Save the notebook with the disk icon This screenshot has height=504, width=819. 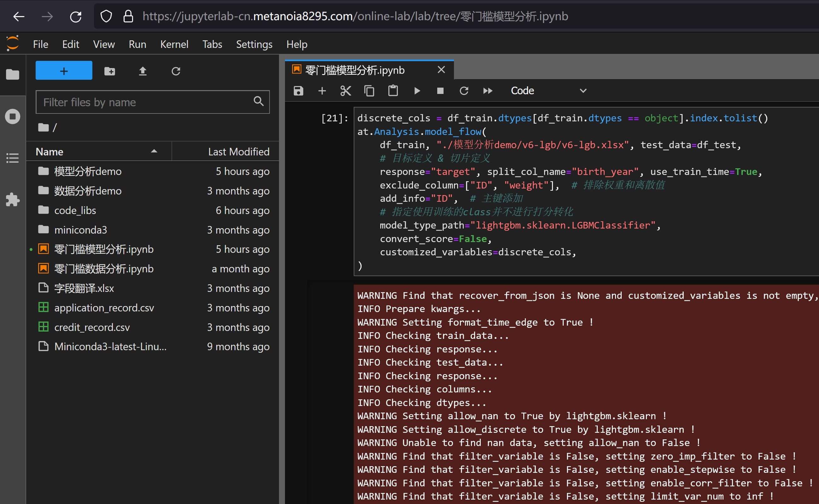[x=298, y=91]
